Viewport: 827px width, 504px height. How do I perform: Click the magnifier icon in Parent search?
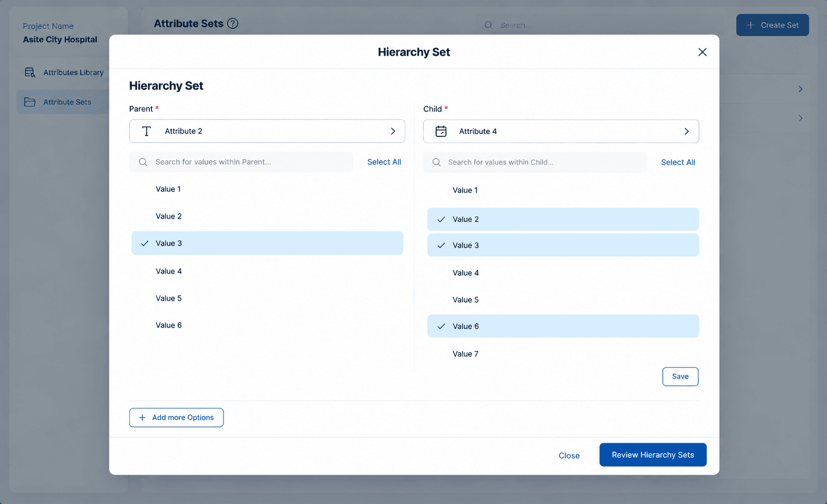click(143, 162)
